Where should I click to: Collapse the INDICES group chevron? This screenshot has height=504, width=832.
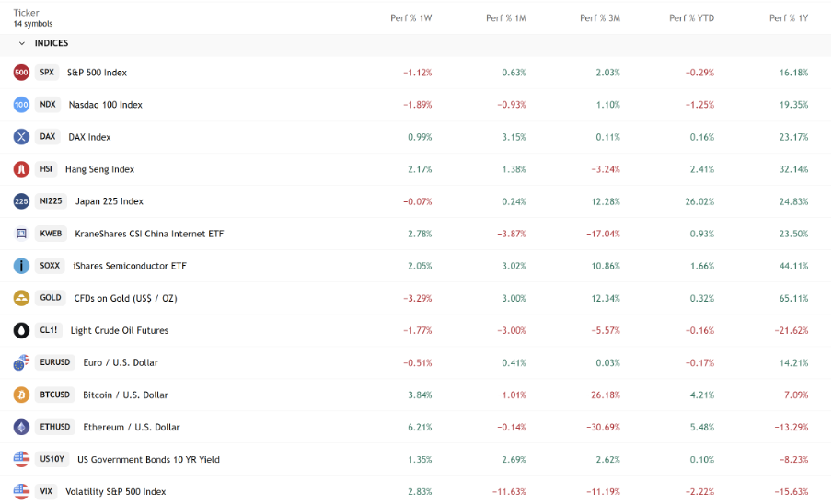point(21,43)
